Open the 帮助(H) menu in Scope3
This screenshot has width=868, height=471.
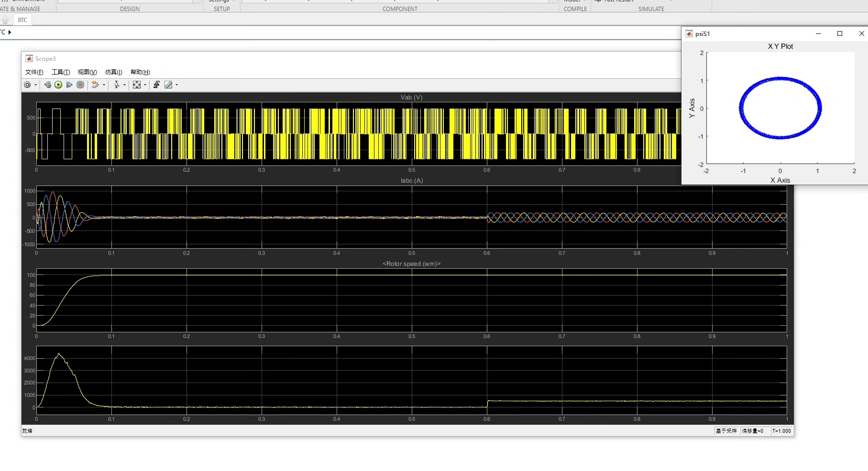pos(140,72)
